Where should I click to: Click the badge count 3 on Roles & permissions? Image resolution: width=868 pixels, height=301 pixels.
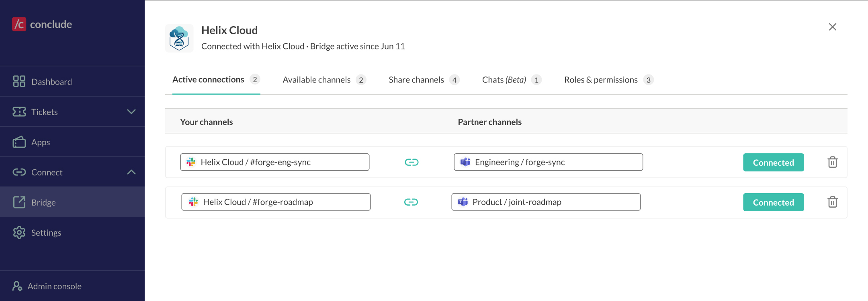point(649,80)
